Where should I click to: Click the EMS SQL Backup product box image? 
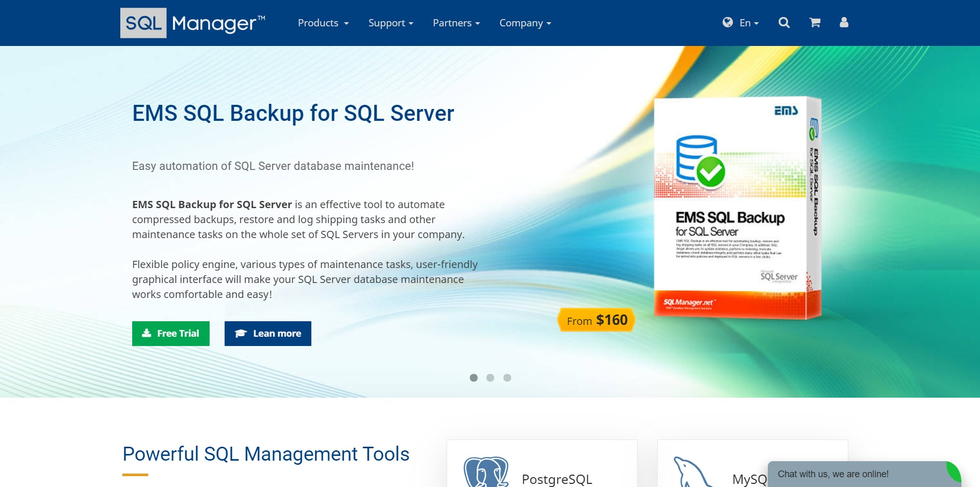(x=737, y=208)
